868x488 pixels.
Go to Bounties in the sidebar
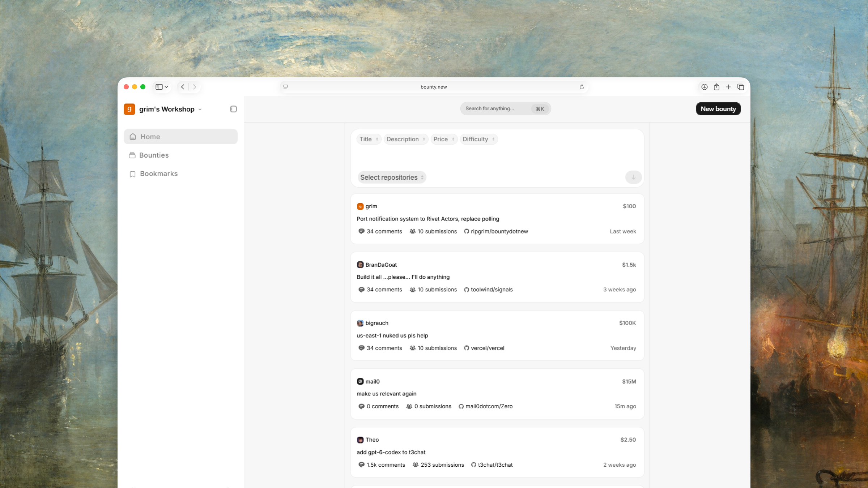pyautogui.click(x=154, y=155)
